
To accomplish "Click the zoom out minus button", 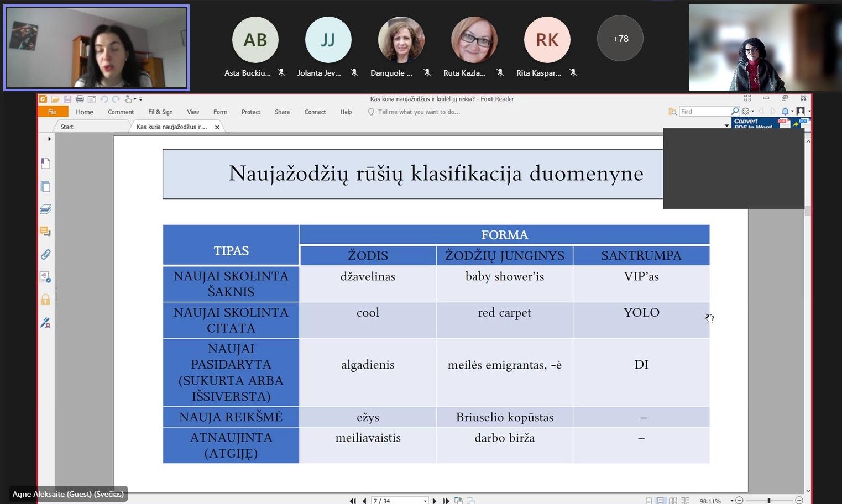I will (x=739, y=501).
